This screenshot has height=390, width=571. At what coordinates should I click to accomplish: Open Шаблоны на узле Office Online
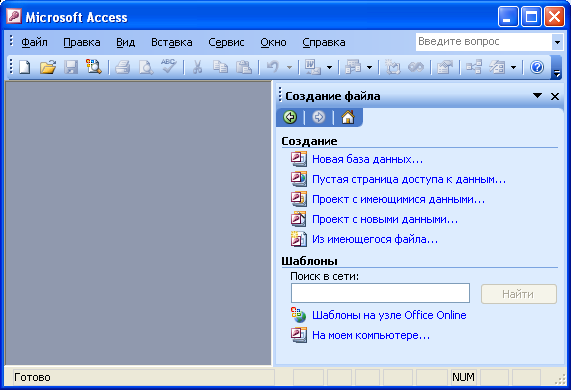pyautogui.click(x=389, y=315)
